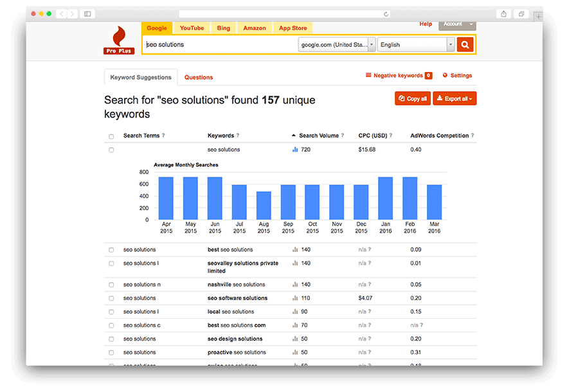Expand the Account dropdown

pyautogui.click(x=456, y=24)
